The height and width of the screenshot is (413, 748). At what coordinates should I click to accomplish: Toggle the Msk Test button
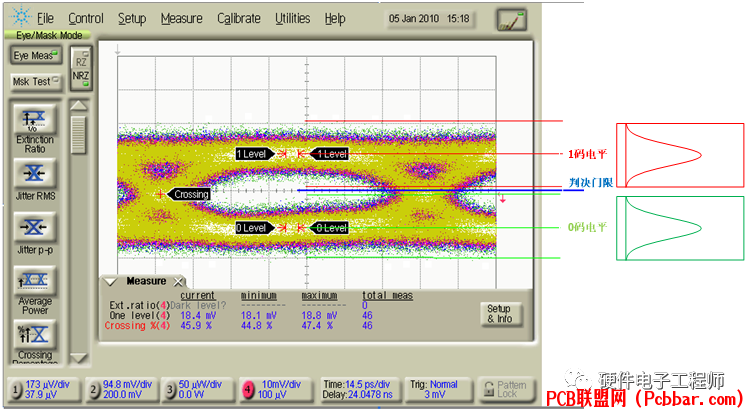(35, 82)
